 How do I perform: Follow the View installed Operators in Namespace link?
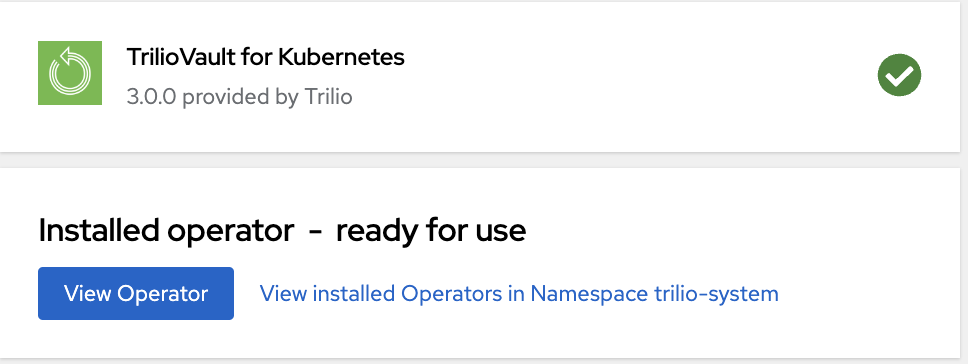[x=519, y=294]
